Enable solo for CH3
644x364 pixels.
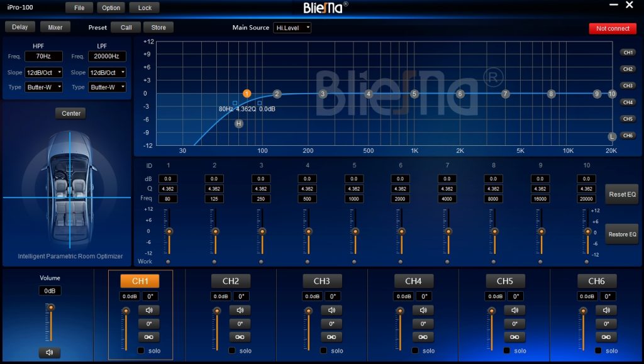coord(324,350)
